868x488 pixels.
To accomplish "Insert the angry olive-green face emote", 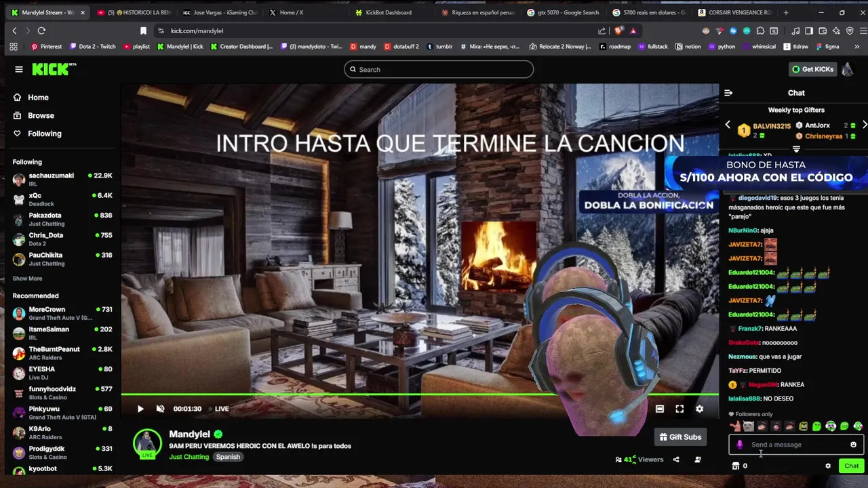I will click(804, 426).
